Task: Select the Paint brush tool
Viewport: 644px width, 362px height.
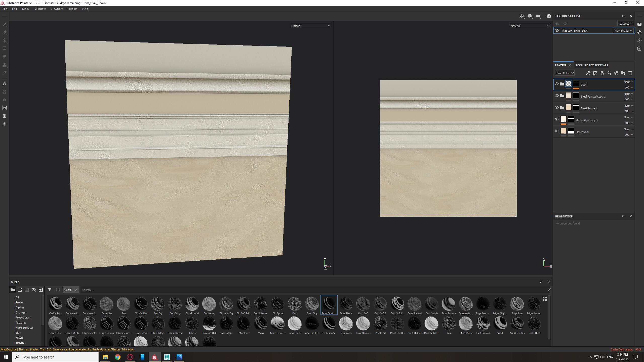Action: [5, 24]
